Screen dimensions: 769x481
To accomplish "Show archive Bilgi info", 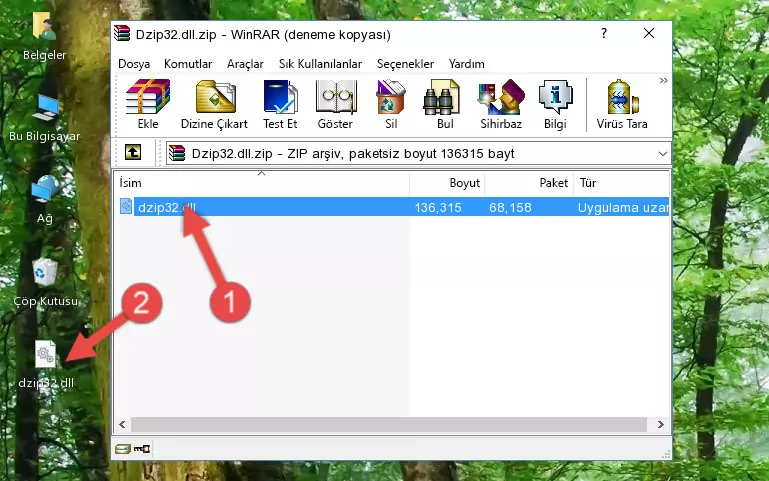I will click(555, 104).
